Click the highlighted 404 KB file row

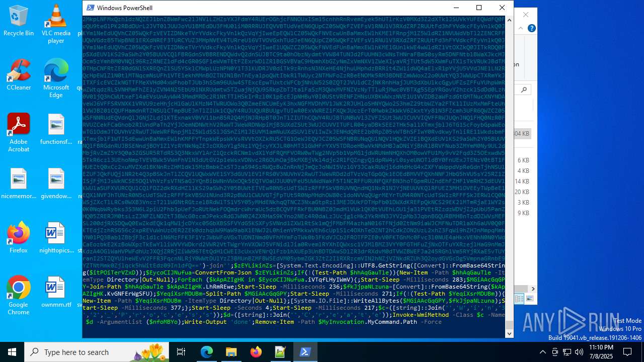click(523, 134)
